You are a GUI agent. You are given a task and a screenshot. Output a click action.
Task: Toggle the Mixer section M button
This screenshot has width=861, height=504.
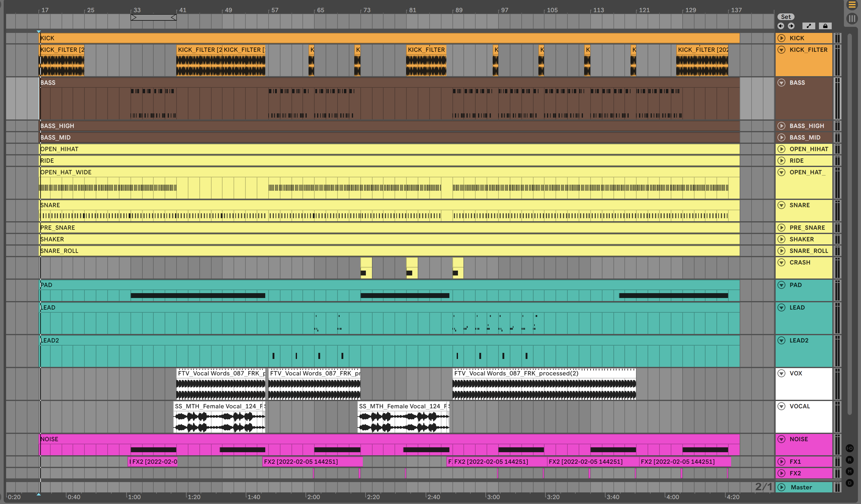(850, 472)
